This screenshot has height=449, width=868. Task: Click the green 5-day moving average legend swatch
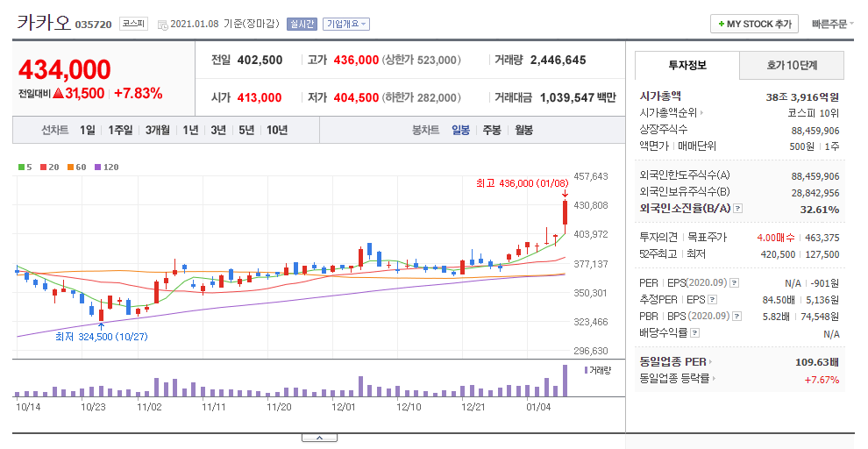pos(21,167)
